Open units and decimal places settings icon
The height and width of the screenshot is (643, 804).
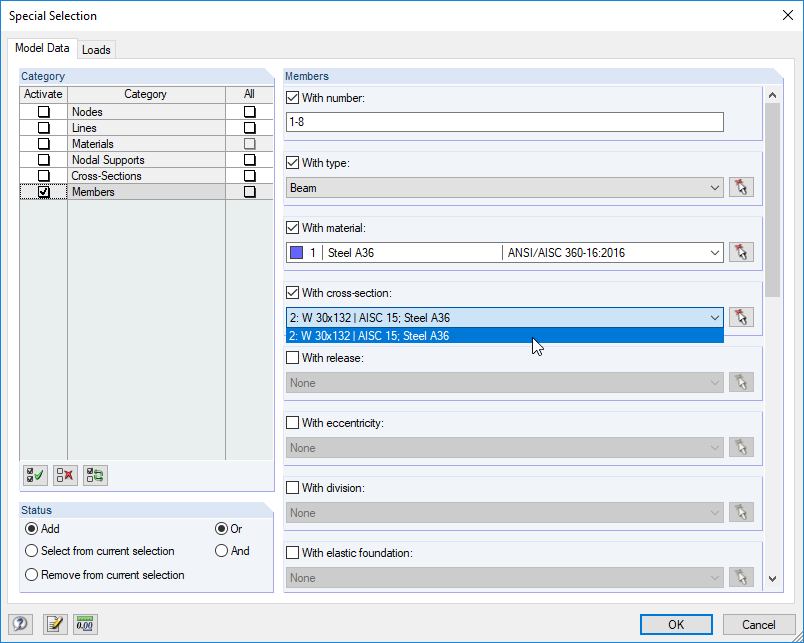coord(85,624)
